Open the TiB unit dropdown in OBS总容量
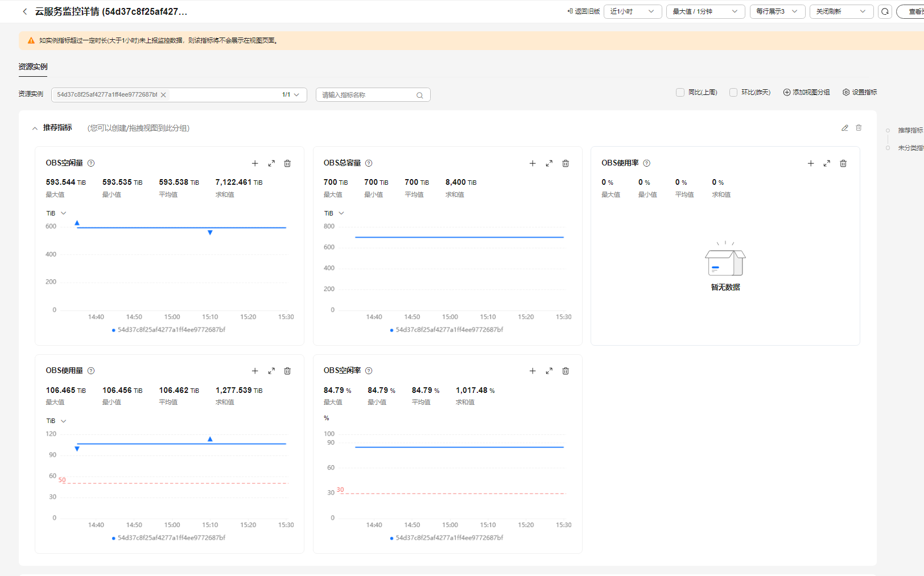 (x=335, y=213)
